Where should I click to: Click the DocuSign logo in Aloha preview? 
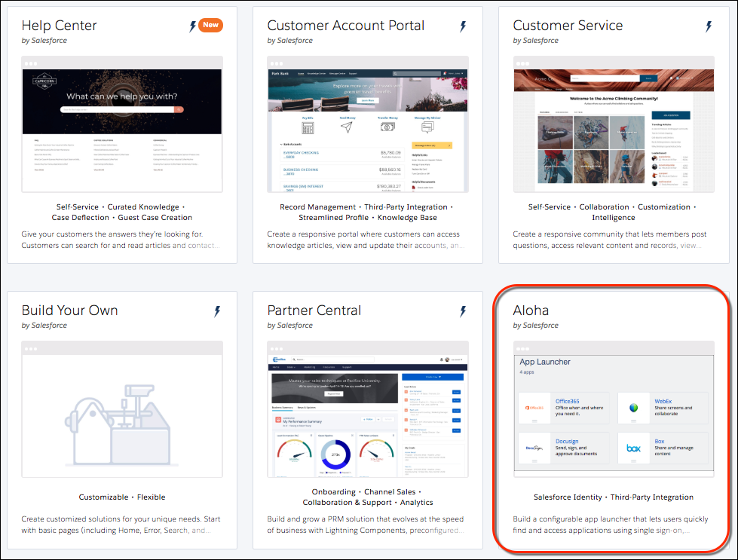tap(534, 448)
